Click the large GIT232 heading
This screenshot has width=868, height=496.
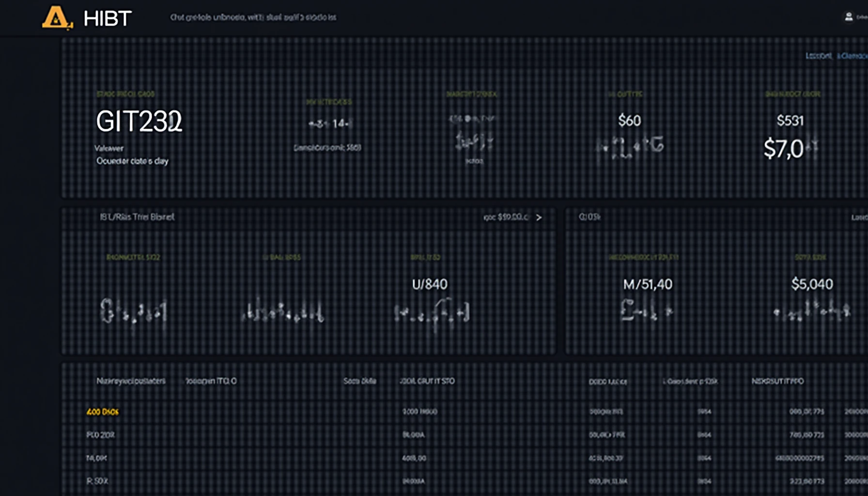click(x=139, y=121)
